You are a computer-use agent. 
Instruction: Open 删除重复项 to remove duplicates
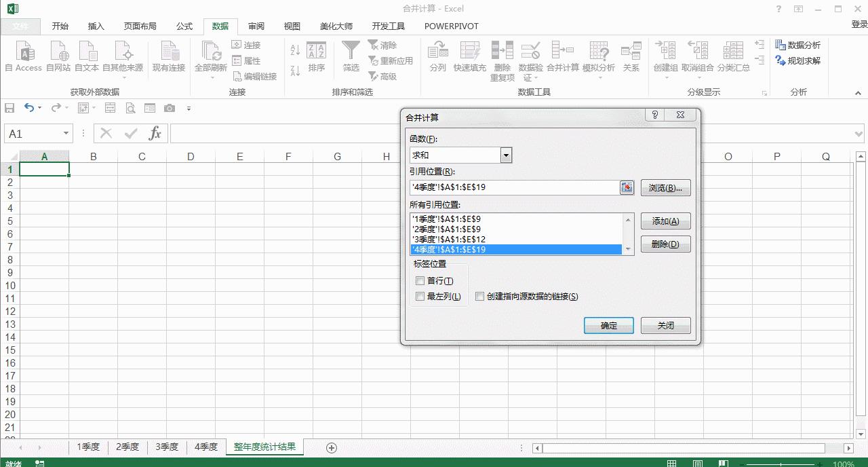coord(502,54)
